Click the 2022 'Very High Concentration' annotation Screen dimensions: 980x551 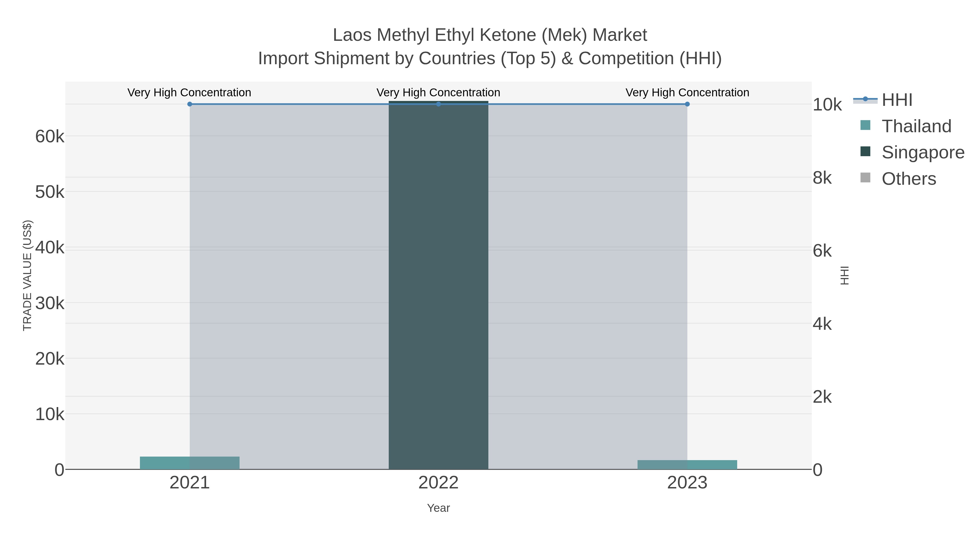(438, 93)
